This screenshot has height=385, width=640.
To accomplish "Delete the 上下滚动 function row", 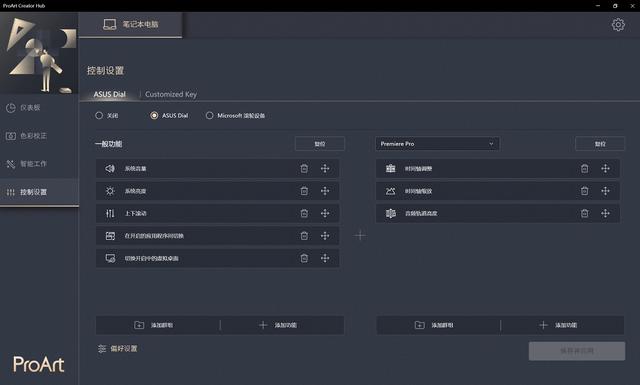I will 304,213.
